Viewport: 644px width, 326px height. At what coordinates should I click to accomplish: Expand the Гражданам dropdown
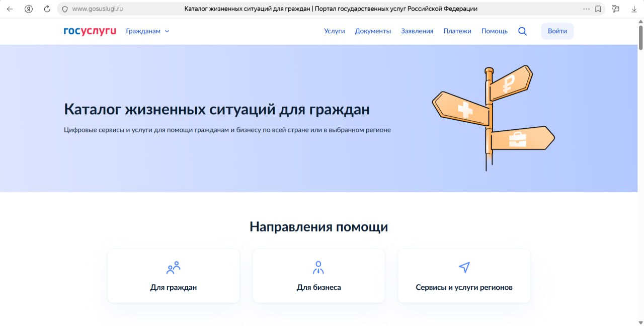point(147,31)
